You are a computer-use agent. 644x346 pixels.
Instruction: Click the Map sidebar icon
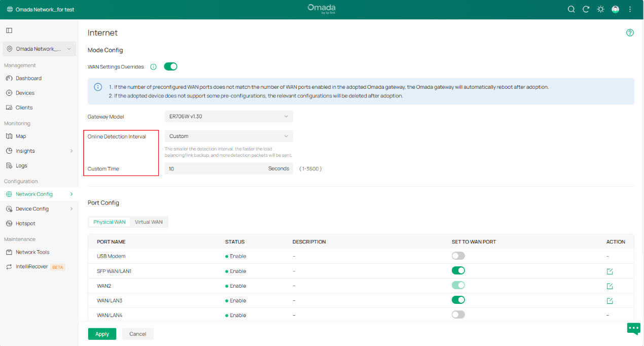9,136
